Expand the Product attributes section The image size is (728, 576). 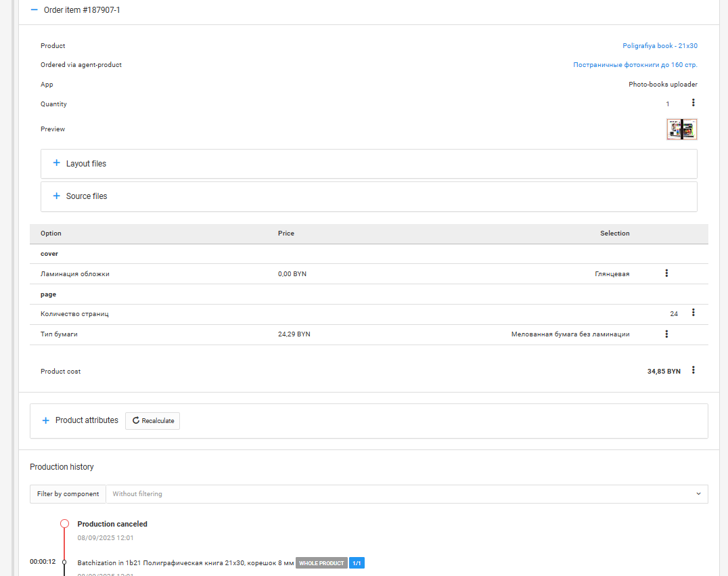click(x=87, y=420)
